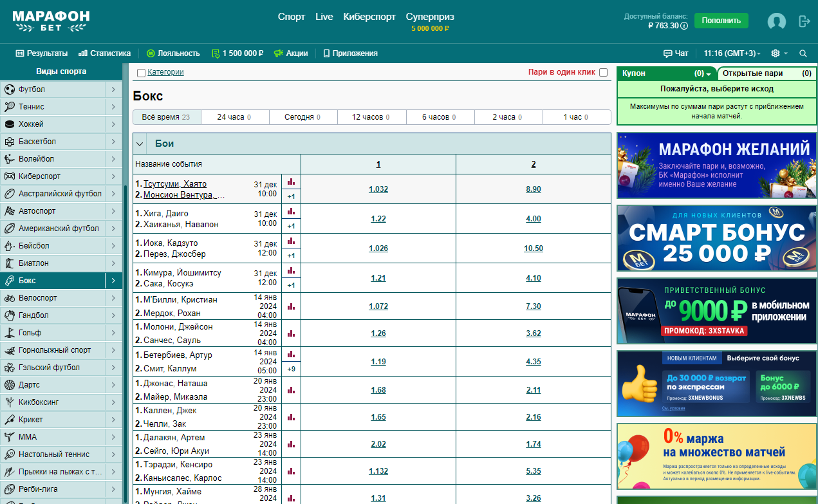Open Лояльность section
Image resolution: width=818 pixels, height=504 pixels.
coord(173,53)
